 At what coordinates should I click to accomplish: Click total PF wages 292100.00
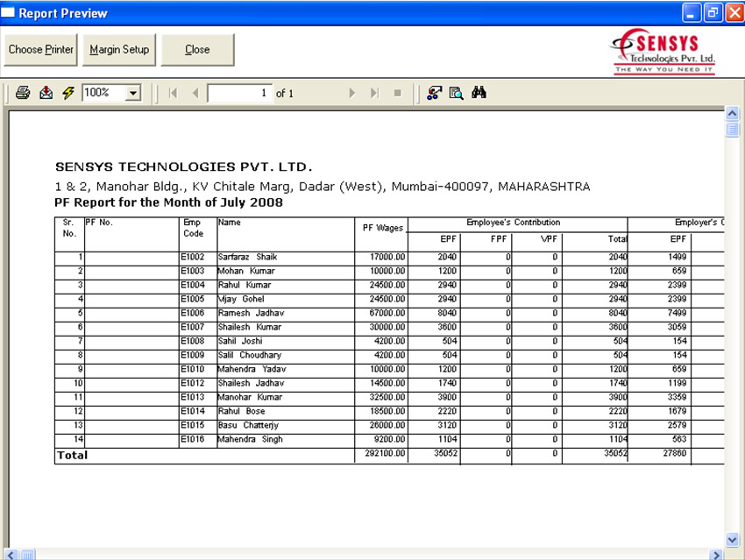coord(385,453)
